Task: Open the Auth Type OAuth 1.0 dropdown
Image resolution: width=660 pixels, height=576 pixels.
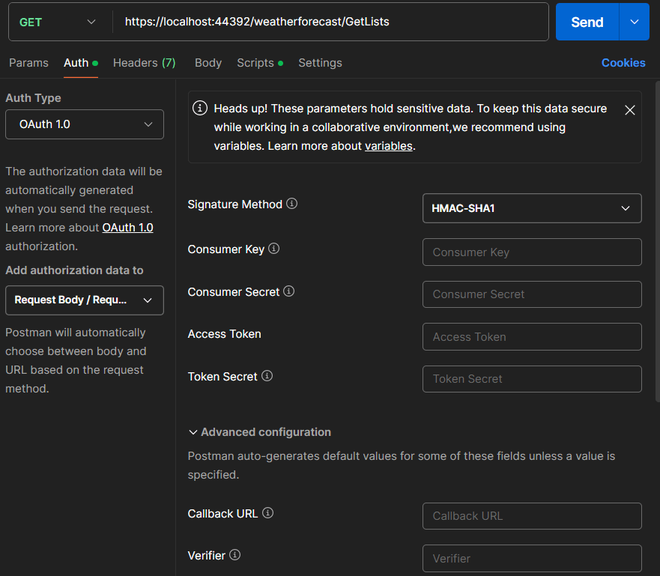Action: click(x=84, y=125)
